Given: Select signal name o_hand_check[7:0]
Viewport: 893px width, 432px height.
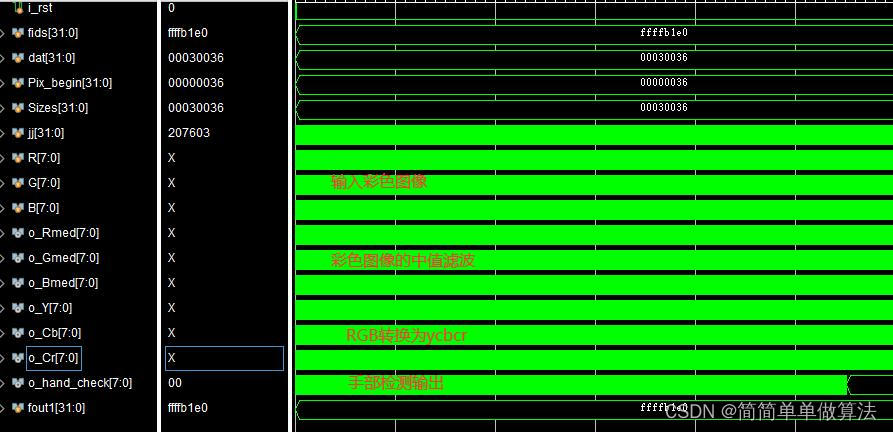Looking at the screenshot, I should point(80,384).
